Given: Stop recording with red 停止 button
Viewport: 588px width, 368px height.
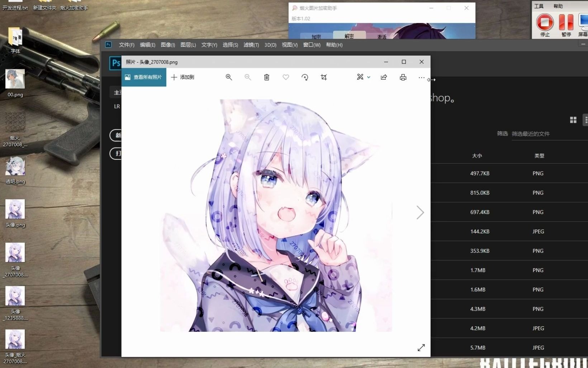Looking at the screenshot, I should click(545, 25).
